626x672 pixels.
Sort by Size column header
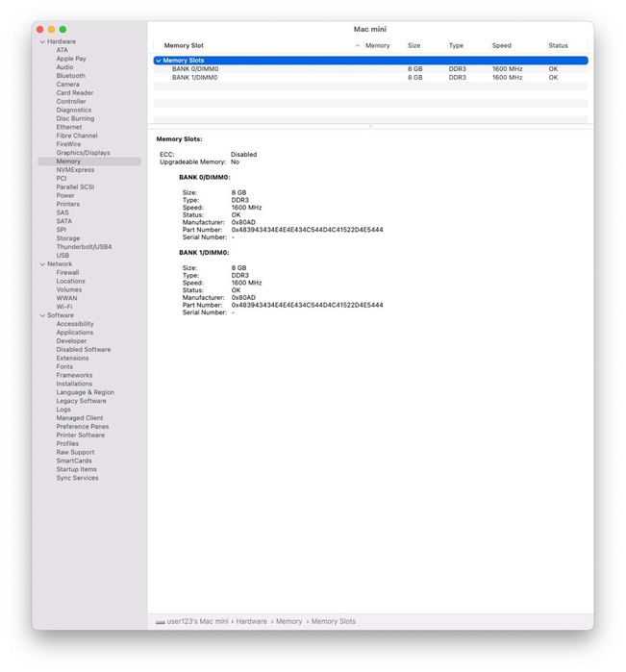(x=413, y=45)
